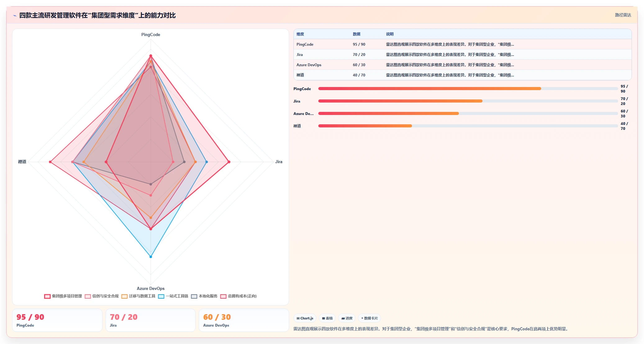Click the 40 / 70 value beside 禅道 progress bar
The image size is (644, 344).
[624, 126]
